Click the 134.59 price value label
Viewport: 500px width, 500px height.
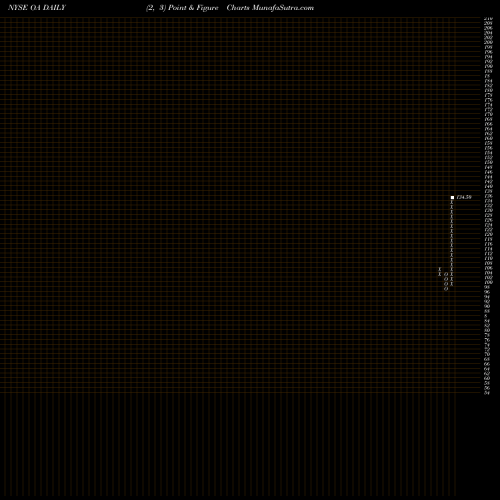(464, 197)
